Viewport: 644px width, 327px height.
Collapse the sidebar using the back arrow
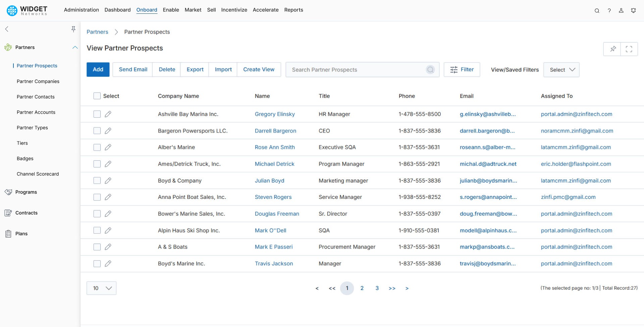coord(7,29)
